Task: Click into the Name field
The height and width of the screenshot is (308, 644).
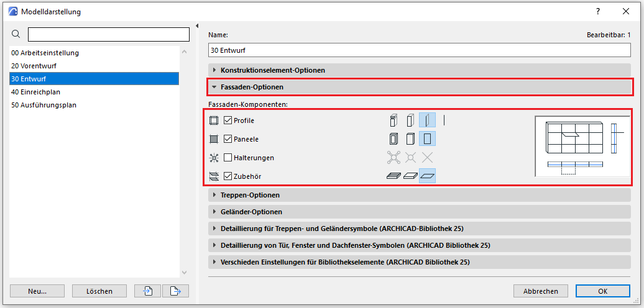Action: [x=419, y=50]
